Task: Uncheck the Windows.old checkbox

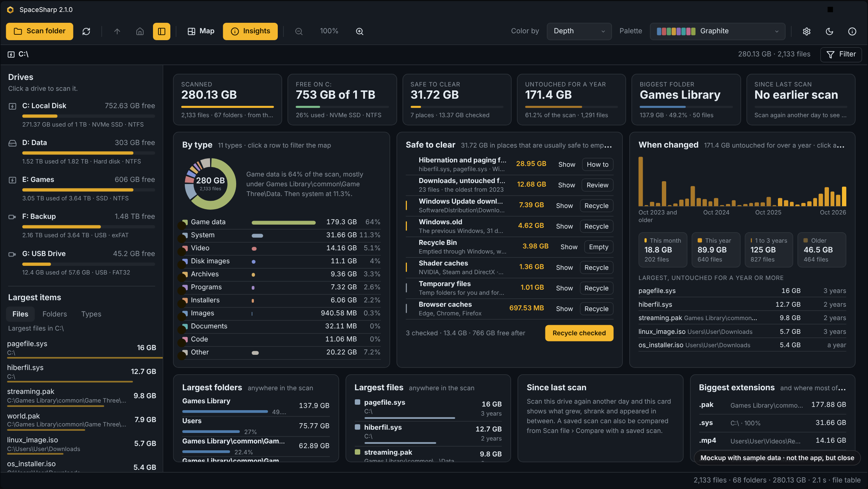Action: point(406,226)
